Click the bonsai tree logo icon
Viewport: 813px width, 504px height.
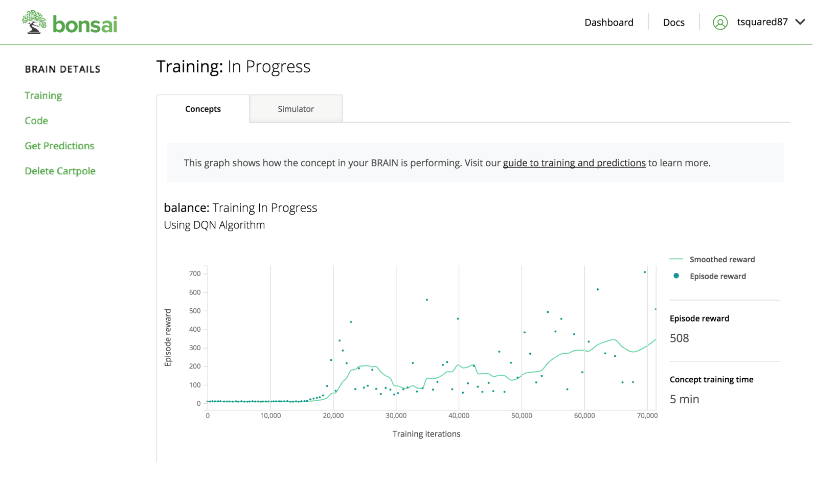click(34, 22)
